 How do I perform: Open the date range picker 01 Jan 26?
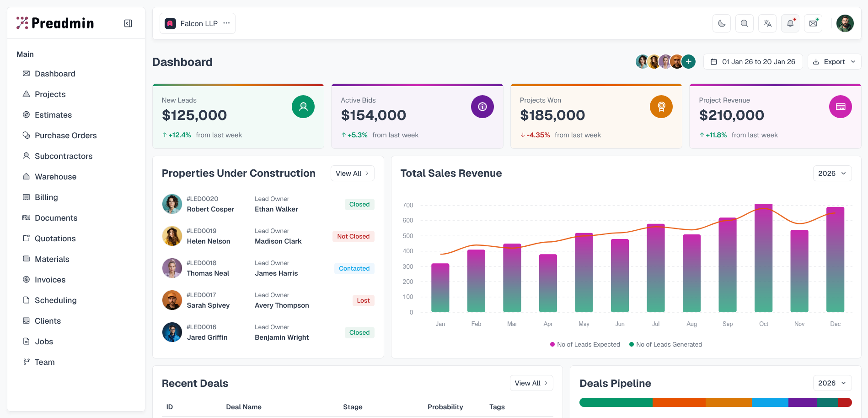tap(753, 62)
